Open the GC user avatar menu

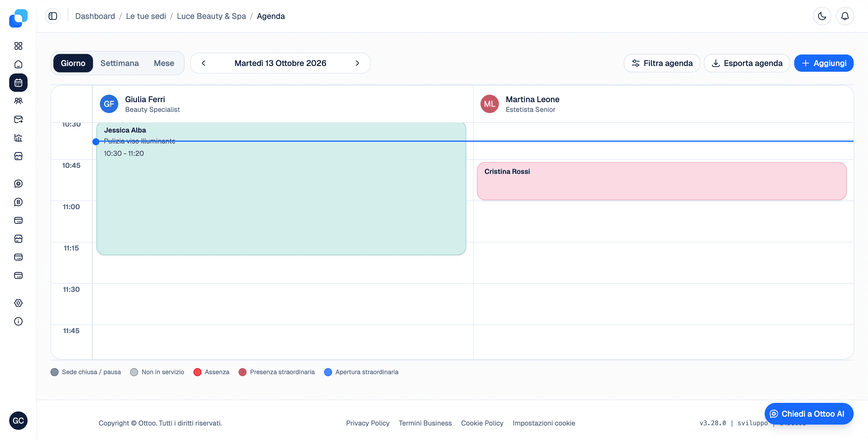[18, 420]
